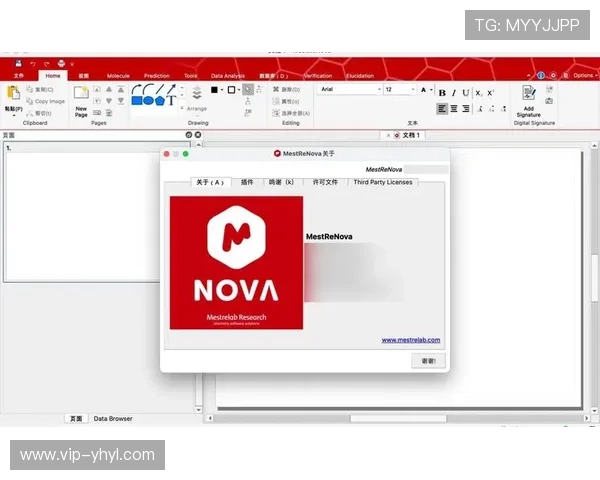
Task: Select the text drawing tool (T)
Action: click(x=171, y=100)
